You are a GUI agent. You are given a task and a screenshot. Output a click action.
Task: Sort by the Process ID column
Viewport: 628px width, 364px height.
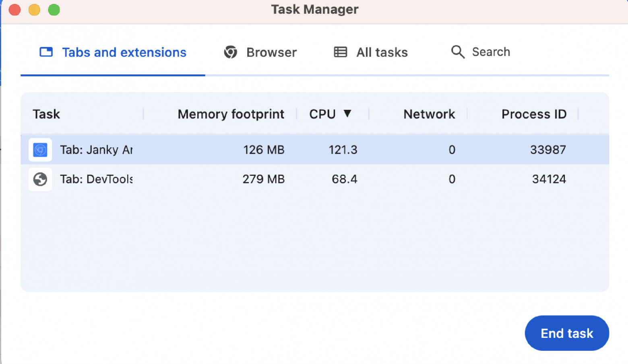[533, 114]
